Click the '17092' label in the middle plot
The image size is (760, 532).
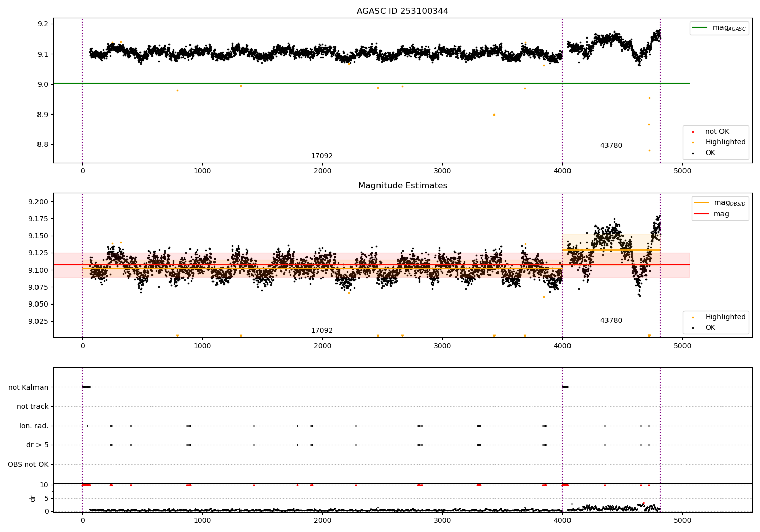[322, 331]
